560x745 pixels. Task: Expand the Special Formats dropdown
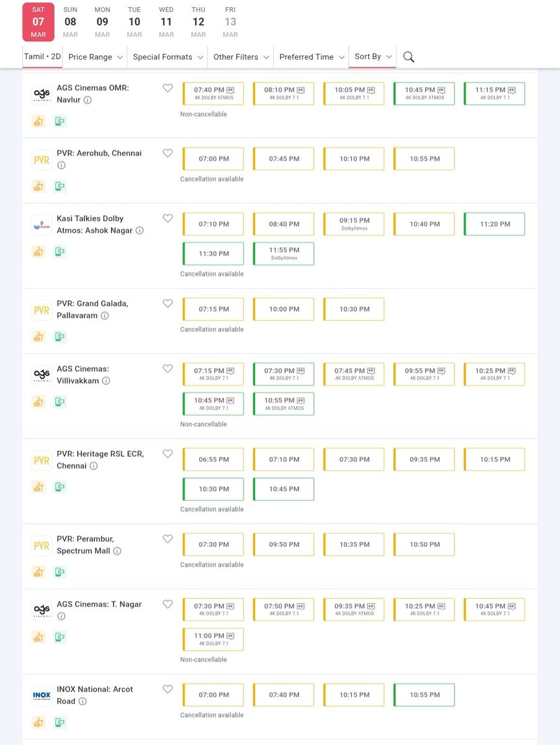tap(168, 56)
